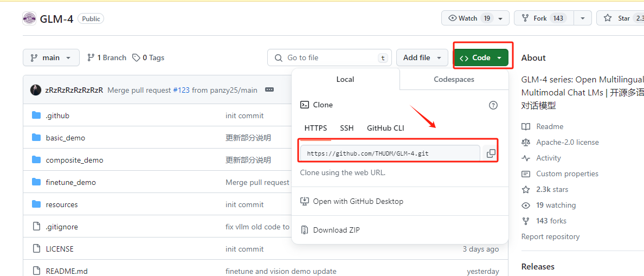Click the clone URL text field
Screen dimensions: 644x276
390,153
